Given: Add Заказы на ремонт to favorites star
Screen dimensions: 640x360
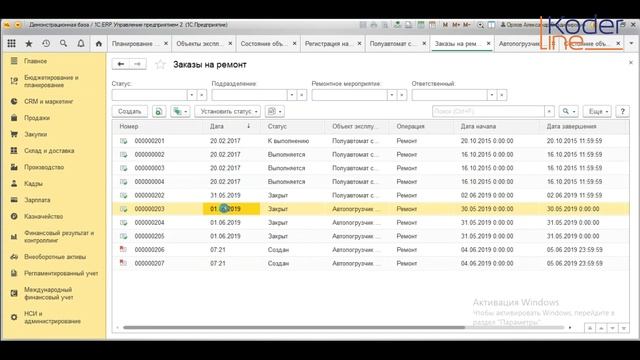Looking at the screenshot, I should (160, 64).
